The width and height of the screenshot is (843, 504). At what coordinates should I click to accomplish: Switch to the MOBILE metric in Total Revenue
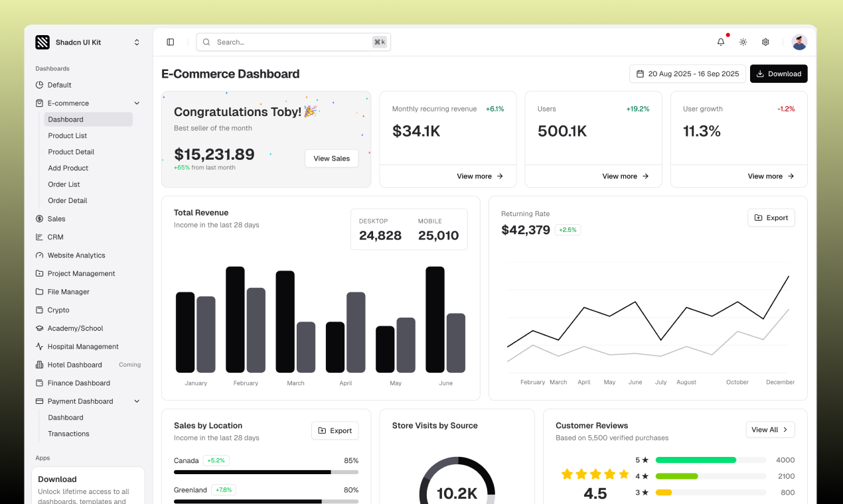coord(437,229)
